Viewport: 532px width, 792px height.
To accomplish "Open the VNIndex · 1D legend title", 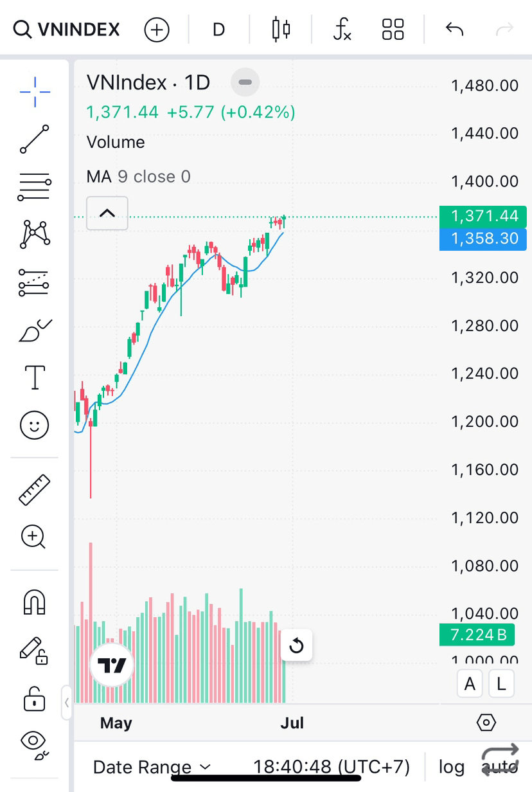I will point(148,82).
